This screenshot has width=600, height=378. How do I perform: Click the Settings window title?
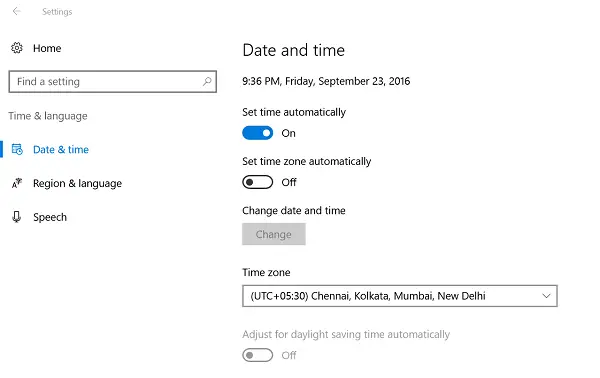tap(57, 11)
